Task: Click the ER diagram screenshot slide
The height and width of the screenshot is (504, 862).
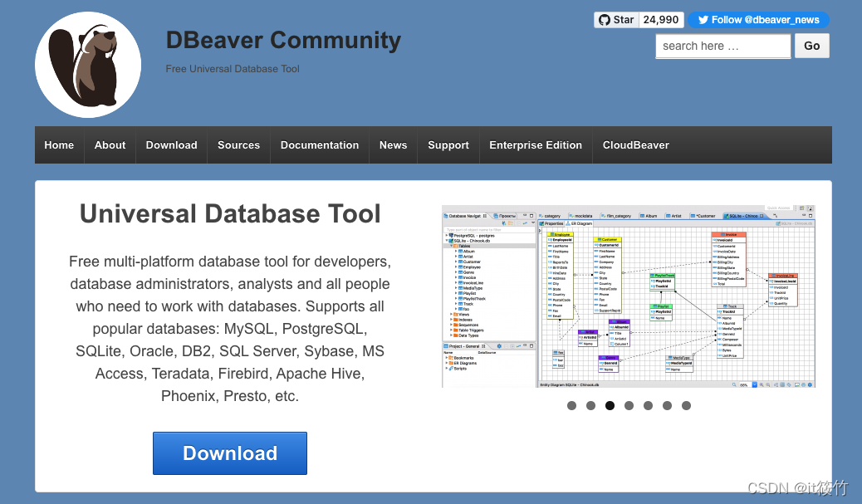Action: pos(629,296)
